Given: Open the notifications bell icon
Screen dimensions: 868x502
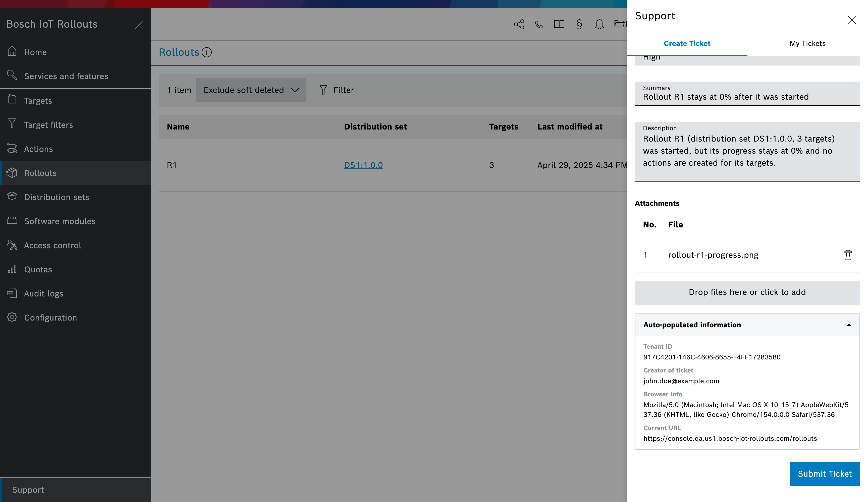Looking at the screenshot, I should pos(599,24).
